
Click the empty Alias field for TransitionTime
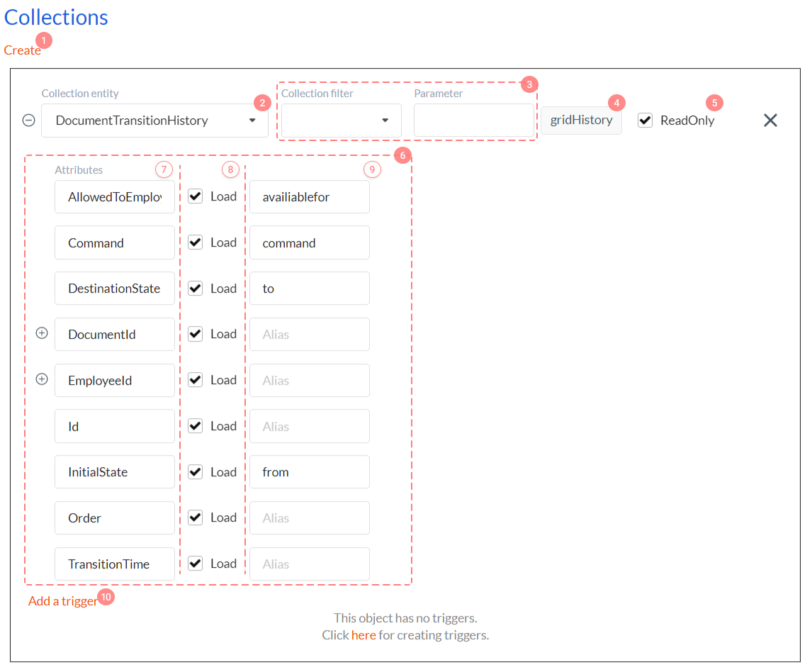click(309, 564)
